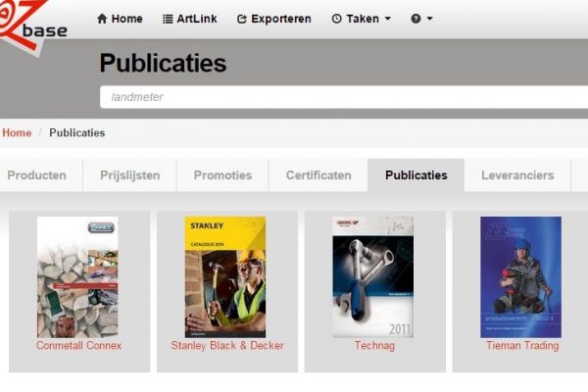588x392 pixels.
Task: Click the Publicaties page heading
Action: point(163,63)
